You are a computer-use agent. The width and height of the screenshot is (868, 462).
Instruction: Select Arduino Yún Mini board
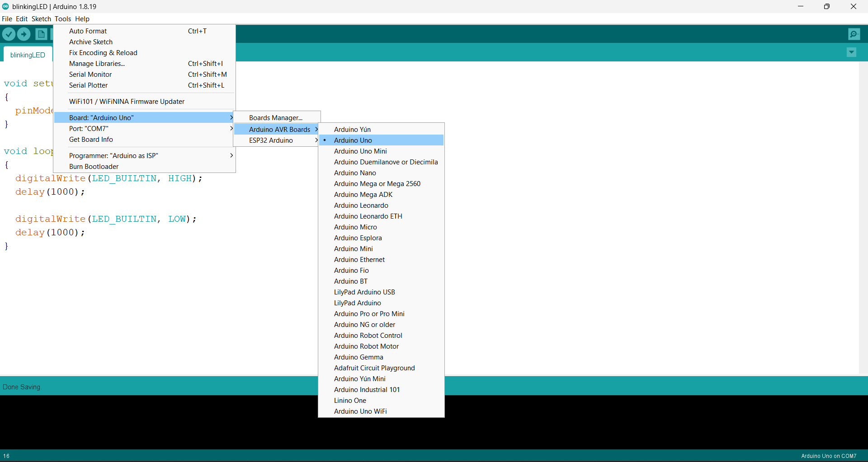tap(381, 379)
